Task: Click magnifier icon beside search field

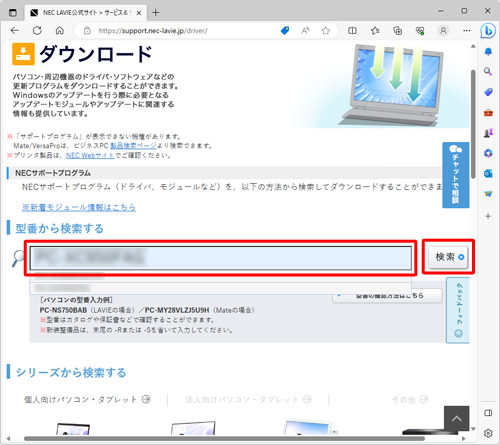Action: pyautogui.click(x=18, y=258)
